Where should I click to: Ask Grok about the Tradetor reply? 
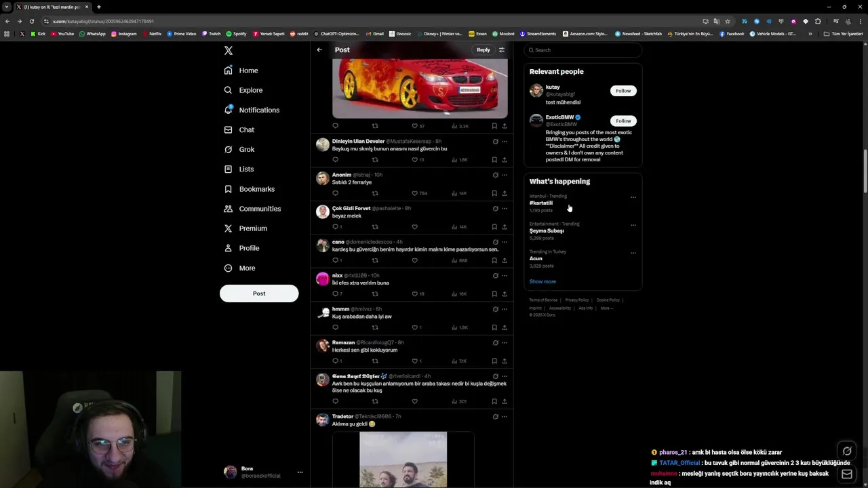pos(495,416)
